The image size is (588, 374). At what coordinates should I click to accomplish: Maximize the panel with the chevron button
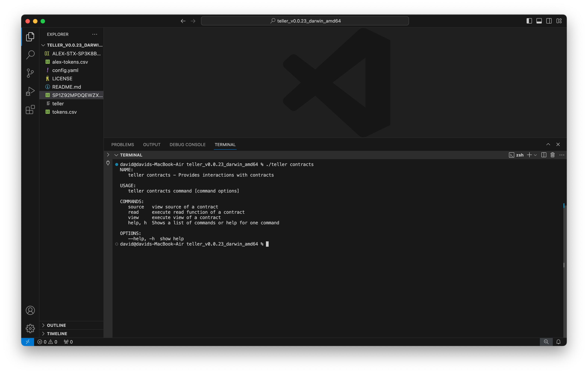coord(548,144)
